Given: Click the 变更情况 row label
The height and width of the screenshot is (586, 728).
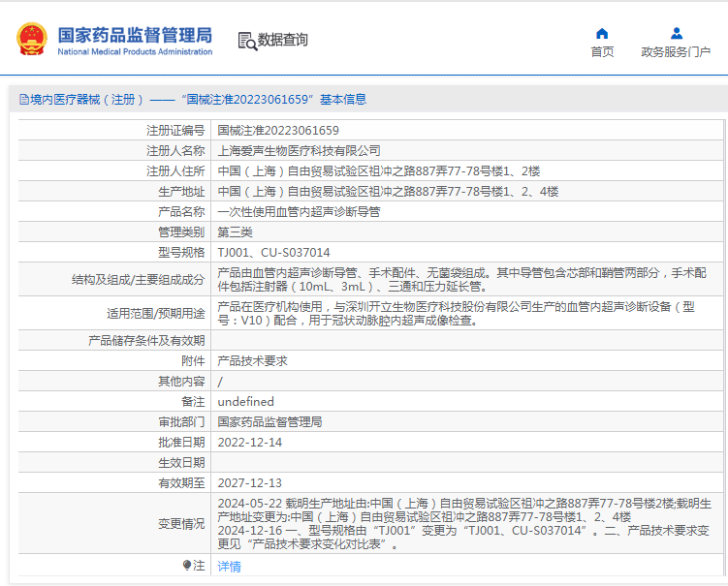Looking at the screenshot, I should (181, 524).
